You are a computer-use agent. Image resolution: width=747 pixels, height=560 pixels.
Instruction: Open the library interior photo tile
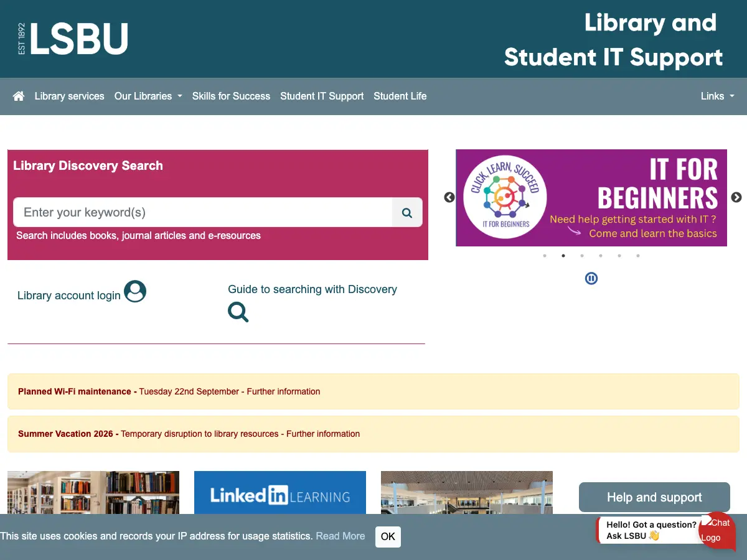tap(467, 493)
